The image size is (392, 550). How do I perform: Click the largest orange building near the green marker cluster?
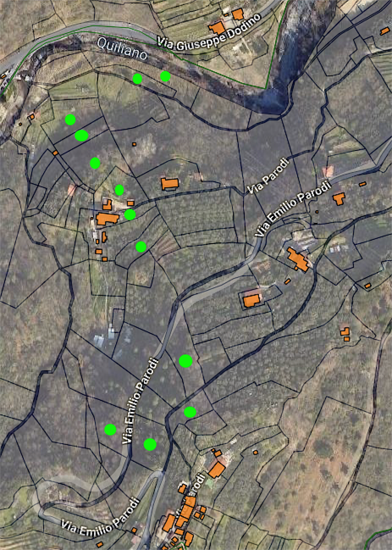[x=107, y=219]
